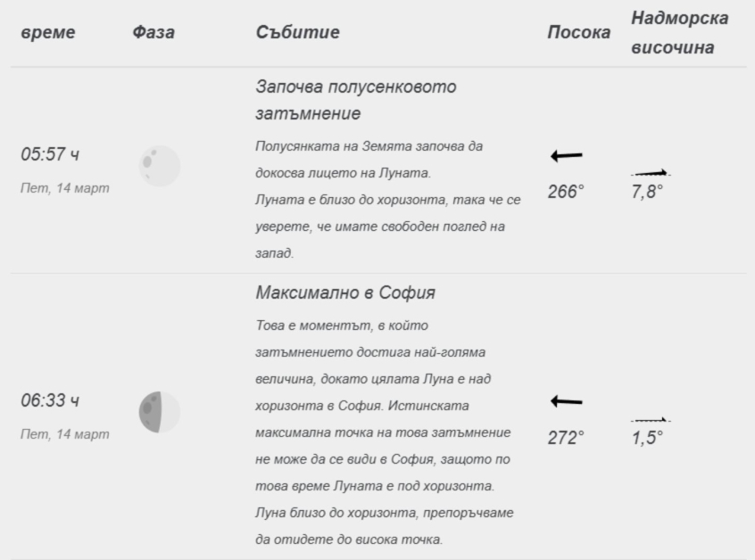755x560 pixels.
Task: Click the altitude indicator above 7,8°
Action: (x=651, y=173)
